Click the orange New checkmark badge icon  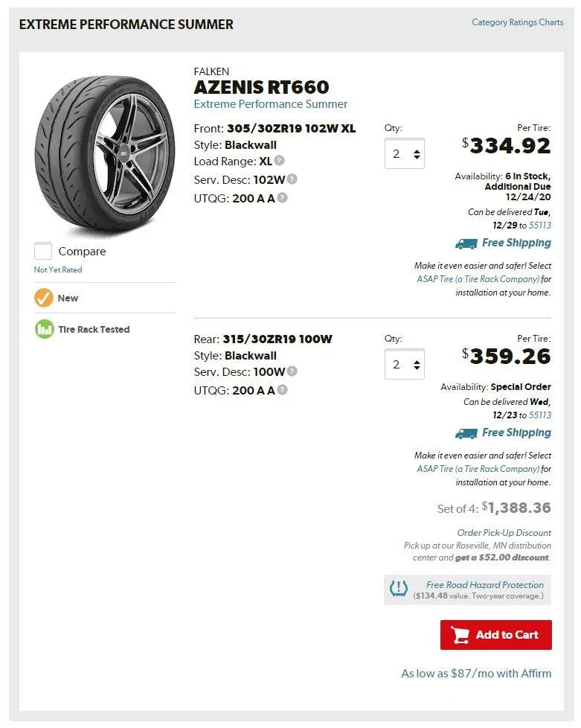44,298
